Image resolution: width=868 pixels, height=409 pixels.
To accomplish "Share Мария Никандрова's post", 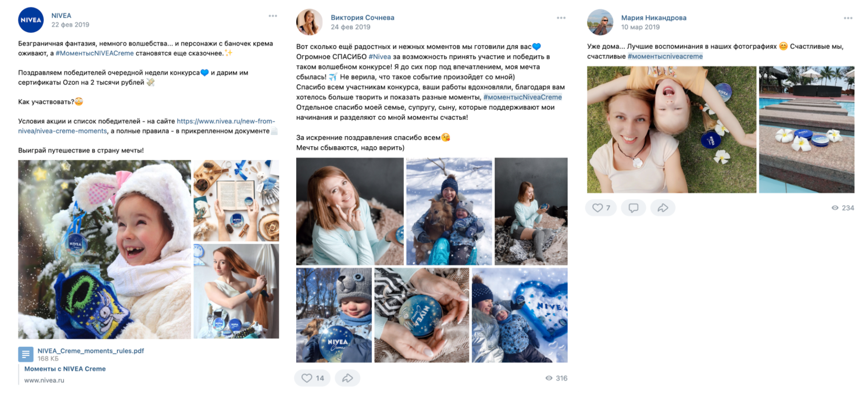I will click(x=663, y=208).
